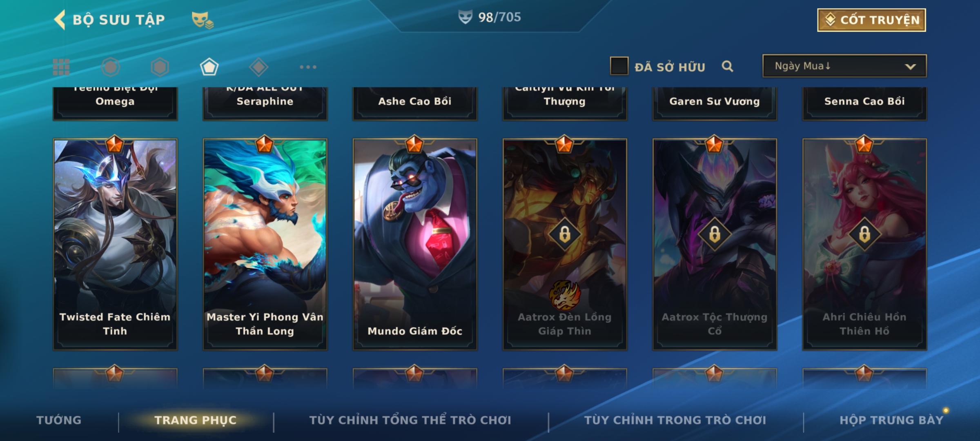Open Tùy Chỉnh Tổng Thể Trò Chơi tab
Image resolution: width=980 pixels, height=441 pixels.
coord(410,420)
